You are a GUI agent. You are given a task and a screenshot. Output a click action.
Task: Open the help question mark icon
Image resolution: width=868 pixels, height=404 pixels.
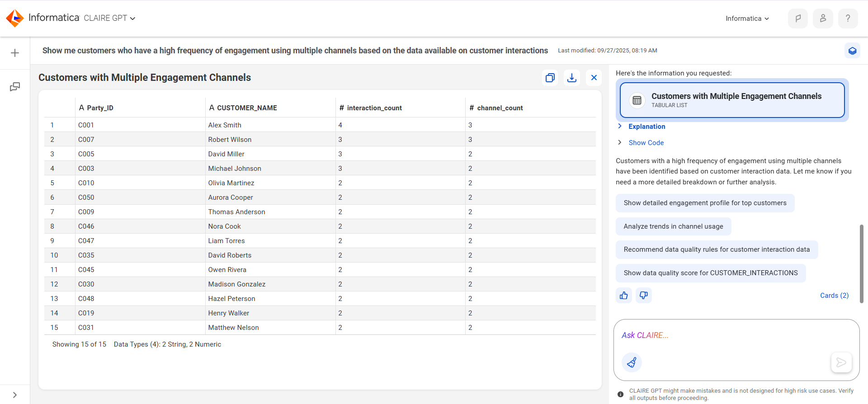coord(848,19)
